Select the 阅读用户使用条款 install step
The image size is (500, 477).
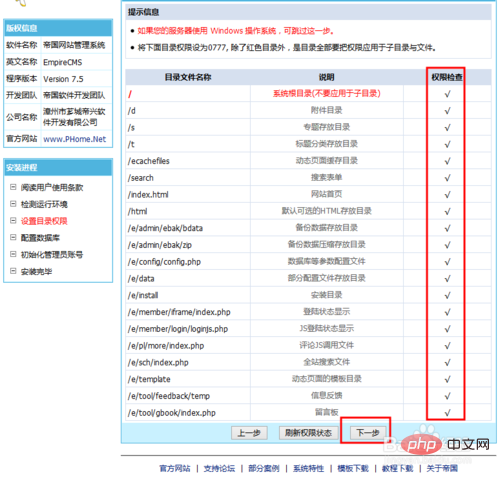(x=52, y=188)
